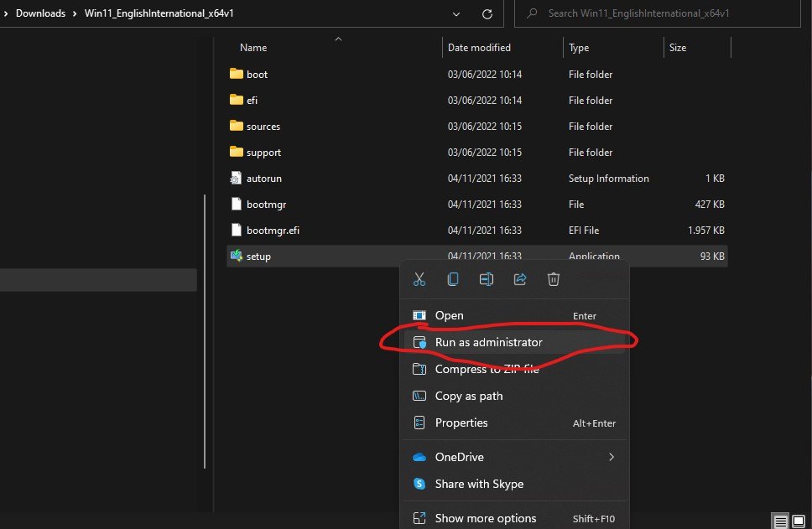Click Win11_EnglishInternational_x64v1 in the address bar
The width and height of the screenshot is (812, 529).
click(159, 13)
